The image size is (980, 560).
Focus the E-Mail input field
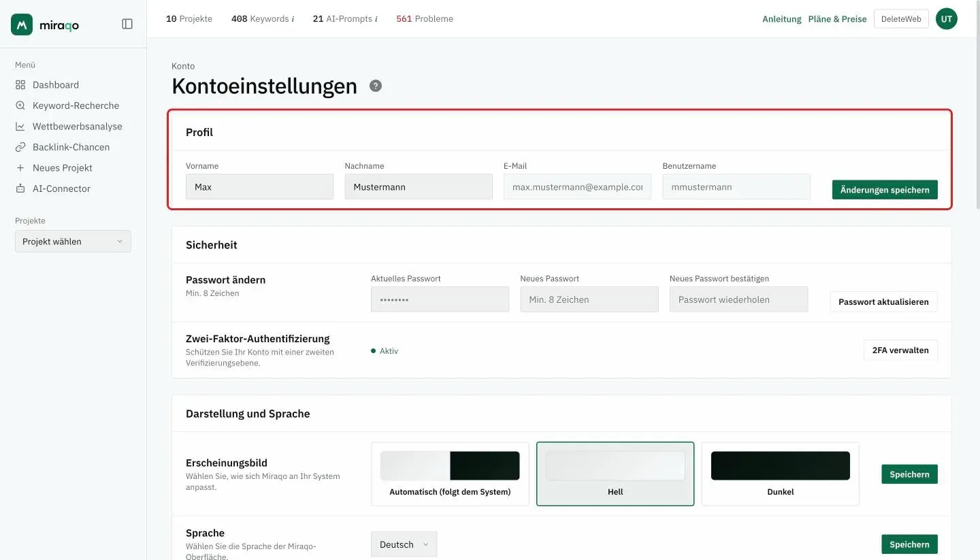coord(577,186)
